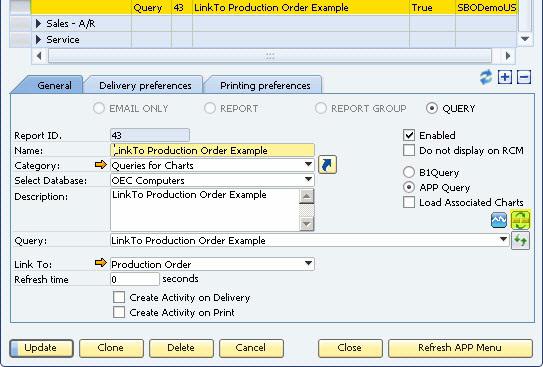The height and width of the screenshot is (367, 543).
Task: Click the True cell in highlighted row
Action: (x=432, y=7)
